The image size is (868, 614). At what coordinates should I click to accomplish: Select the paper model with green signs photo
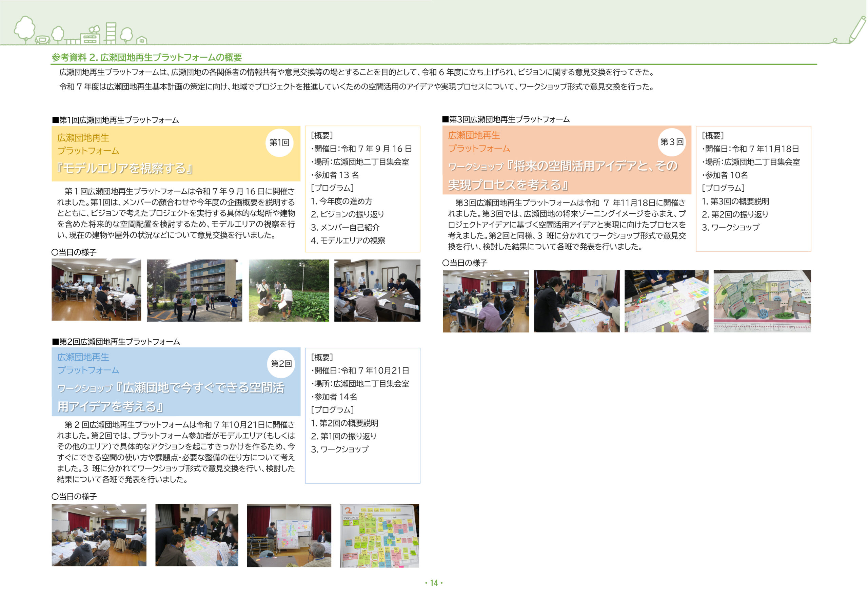(762, 301)
